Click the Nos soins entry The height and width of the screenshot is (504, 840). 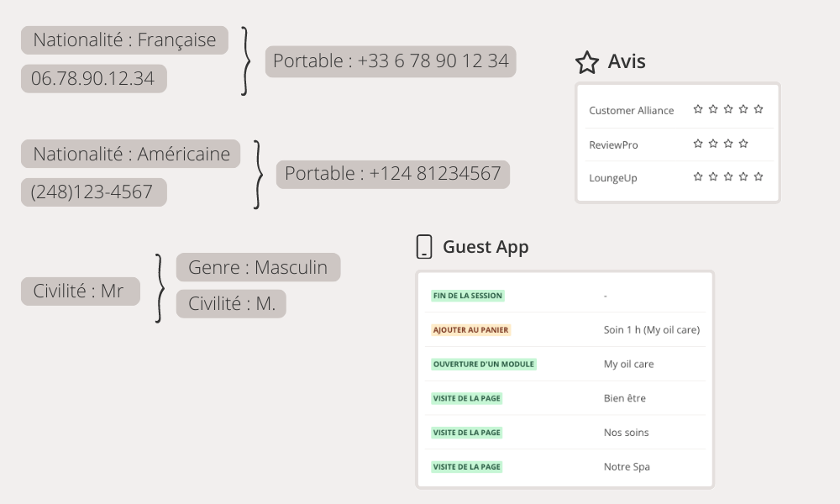626,433
